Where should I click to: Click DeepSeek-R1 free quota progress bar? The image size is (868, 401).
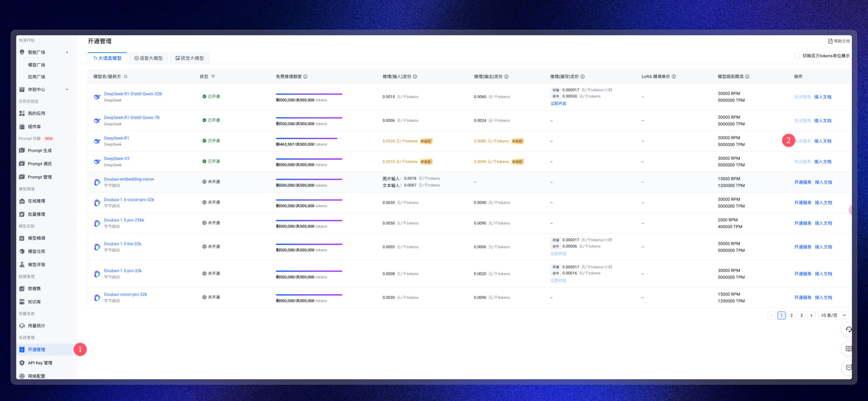click(309, 138)
